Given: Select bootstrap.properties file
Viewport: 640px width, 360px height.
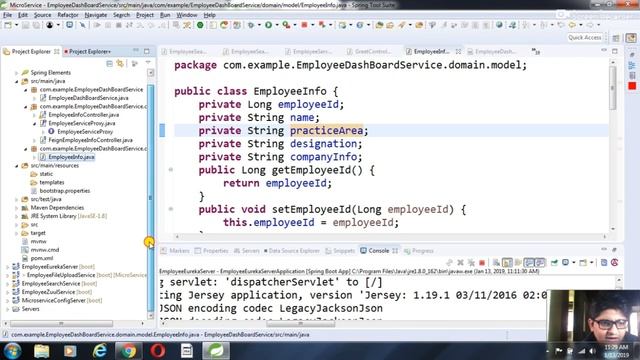Looking at the screenshot, I should tap(64, 191).
